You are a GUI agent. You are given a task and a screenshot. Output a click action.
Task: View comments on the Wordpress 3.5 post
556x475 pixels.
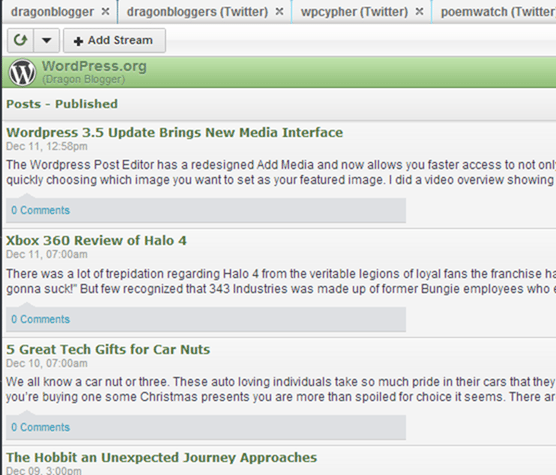(40, 210)
